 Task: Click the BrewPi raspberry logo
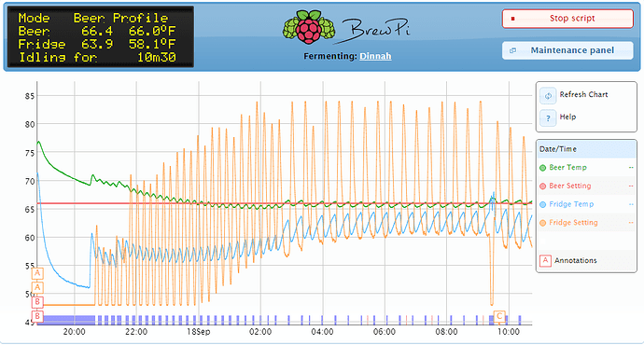(309, 27)
